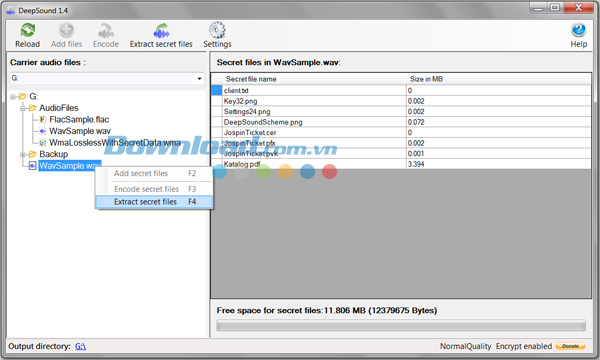Image resolution: width=600 pixels, height=360 pixels.
Task: Choose Add secret files menu entry
Action: (154, 173)
